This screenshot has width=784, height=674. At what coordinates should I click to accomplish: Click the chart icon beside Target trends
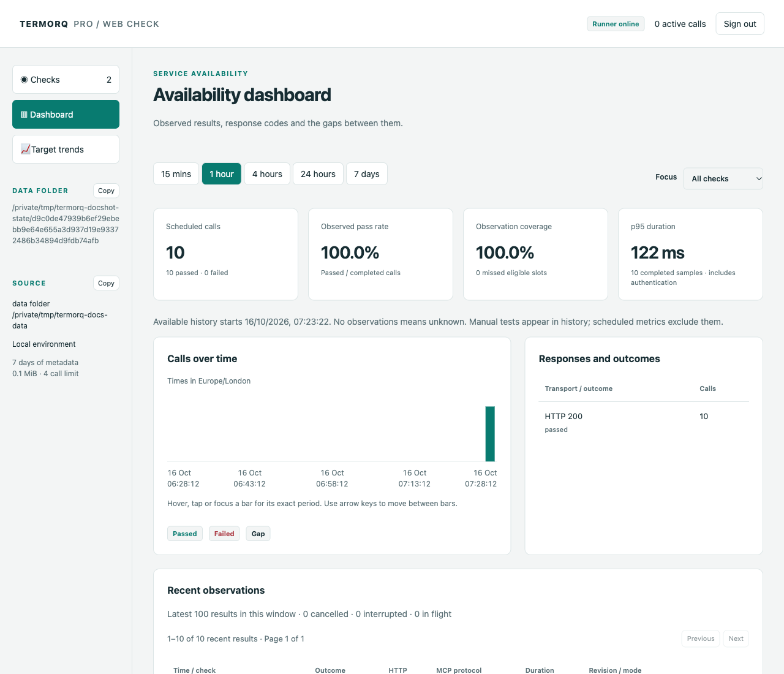tap(25, 149)
